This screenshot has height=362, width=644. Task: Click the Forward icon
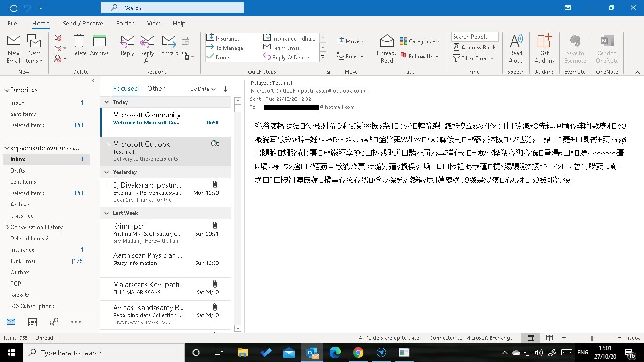pyautogui.click(x=168, y=45)
